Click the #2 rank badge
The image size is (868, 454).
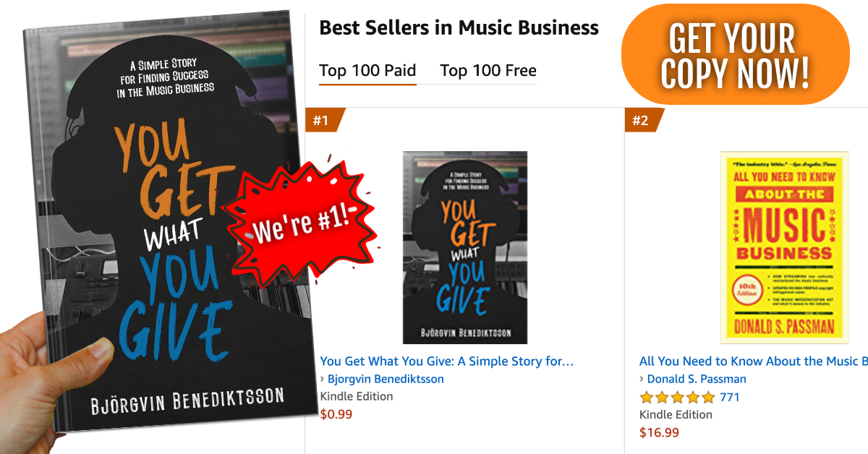point(641,120)
